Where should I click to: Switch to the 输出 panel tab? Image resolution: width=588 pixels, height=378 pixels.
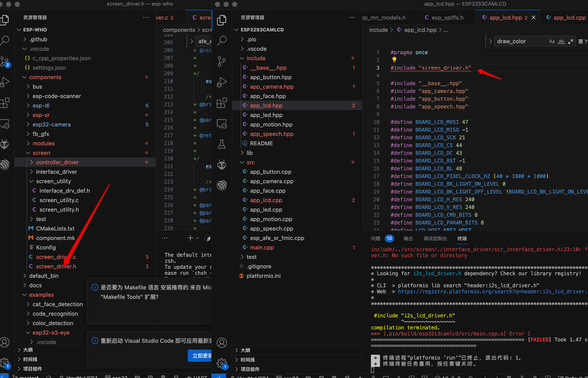408,238
